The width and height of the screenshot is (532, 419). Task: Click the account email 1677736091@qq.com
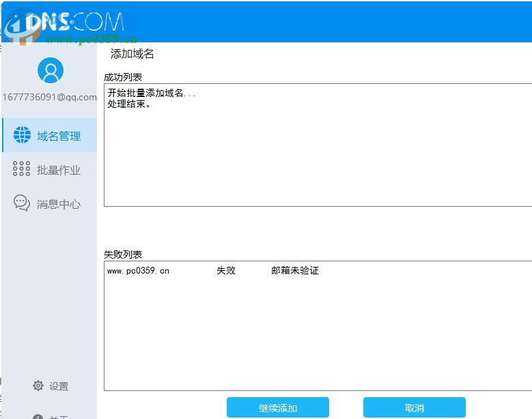50,98
